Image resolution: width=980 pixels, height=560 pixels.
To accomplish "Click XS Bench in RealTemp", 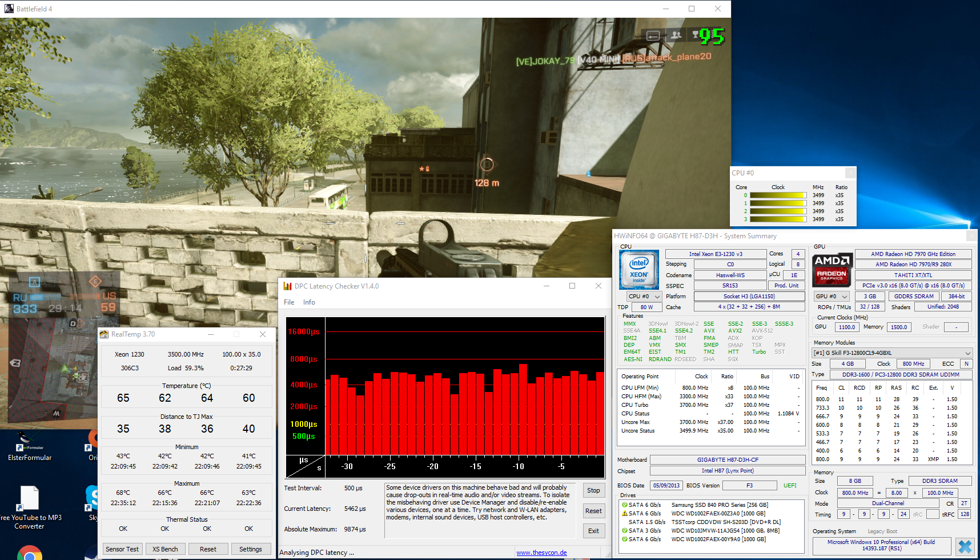I will coord(165,549).
